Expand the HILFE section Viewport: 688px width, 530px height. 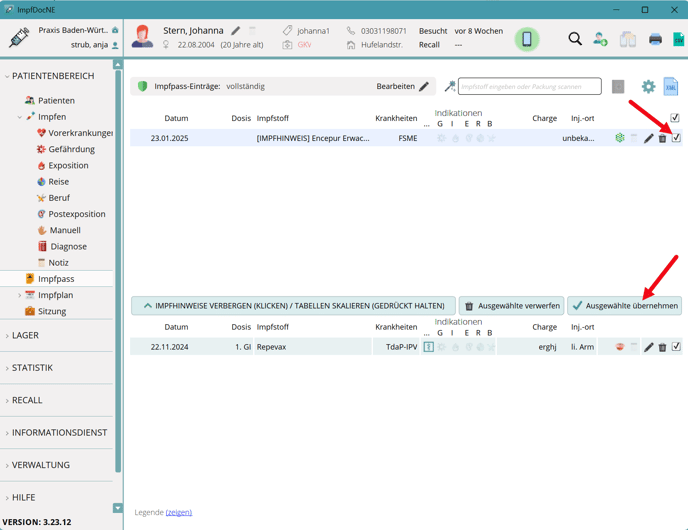point(7,498)
